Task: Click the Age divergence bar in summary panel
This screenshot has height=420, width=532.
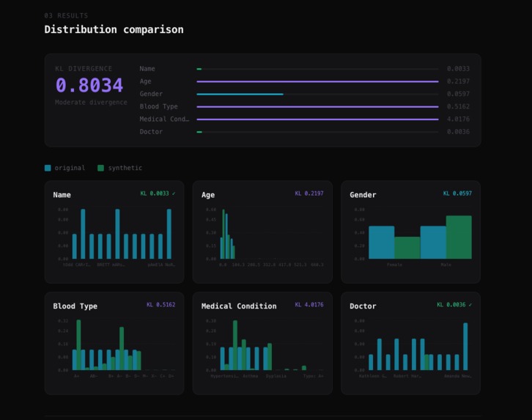Action: pyautogui.click(x=317, y=81)
